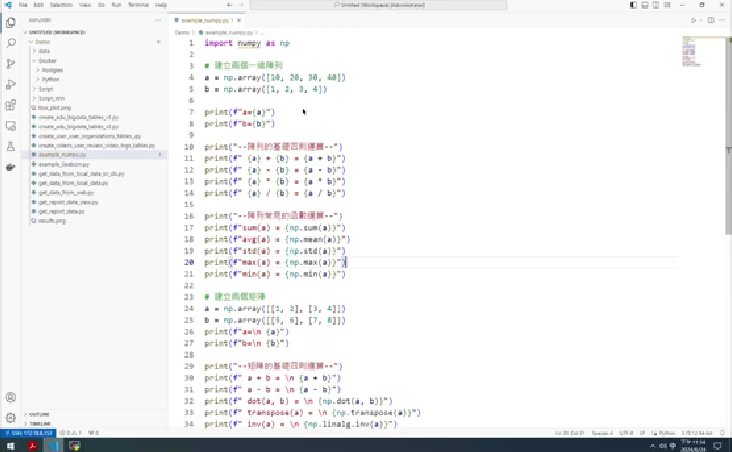Toggle the bottom Panel layout button
The image size is (732, 452).
[645, 5]
